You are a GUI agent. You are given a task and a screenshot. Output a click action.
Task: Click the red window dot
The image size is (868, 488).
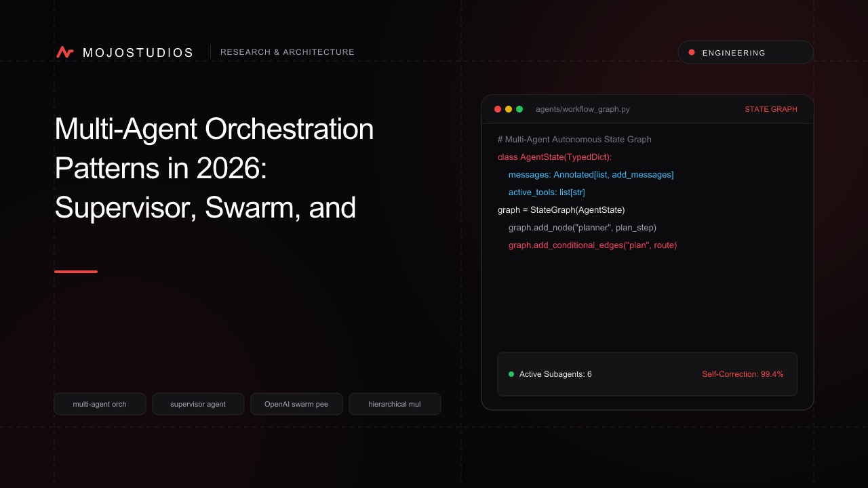(x=498, y=109)
